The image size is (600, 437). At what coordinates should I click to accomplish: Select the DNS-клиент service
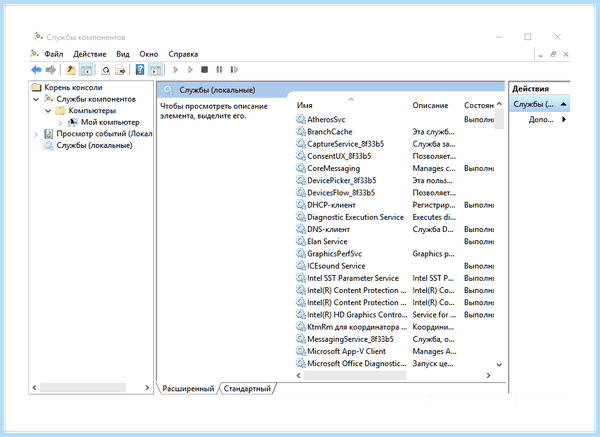[x=328, y=229]
